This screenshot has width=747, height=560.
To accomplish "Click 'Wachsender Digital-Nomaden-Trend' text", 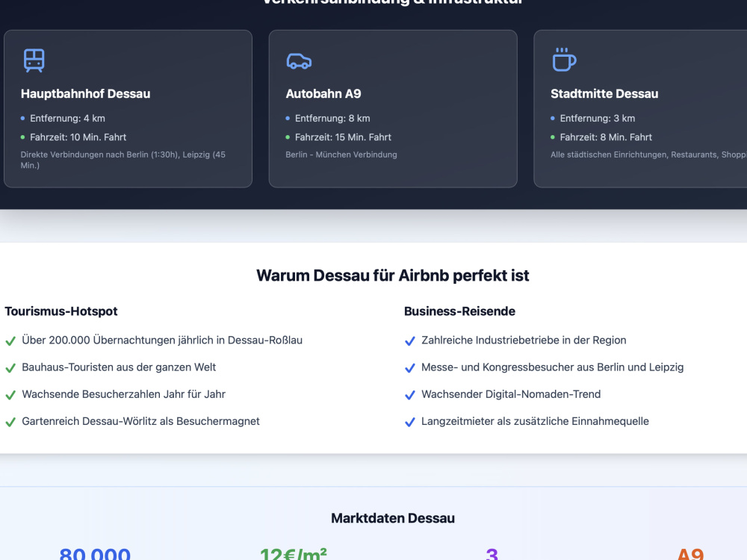I will click(511, 394).
